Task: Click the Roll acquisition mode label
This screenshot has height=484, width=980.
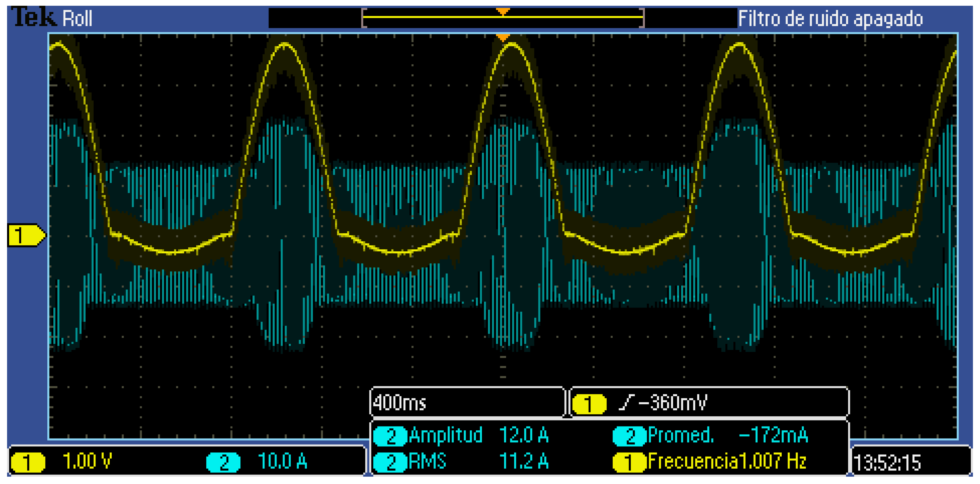Action: tap(77, 18)
